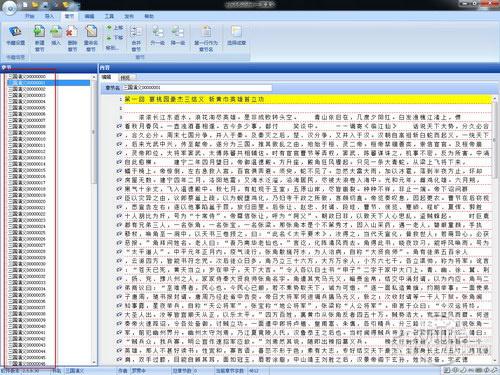500x375 pixels.
Task: Click the 降一级 demote level icon
Action: click(178, 36)
